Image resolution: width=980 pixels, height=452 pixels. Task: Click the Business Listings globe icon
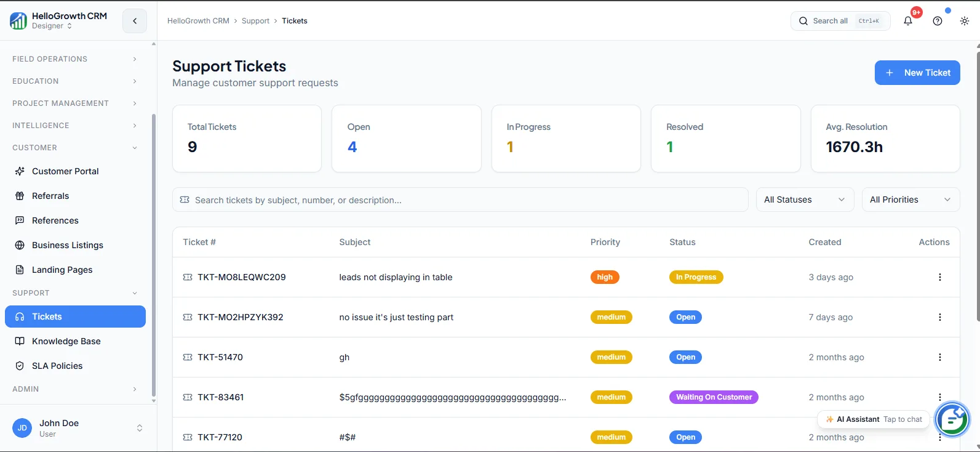(x=20, y=245)
